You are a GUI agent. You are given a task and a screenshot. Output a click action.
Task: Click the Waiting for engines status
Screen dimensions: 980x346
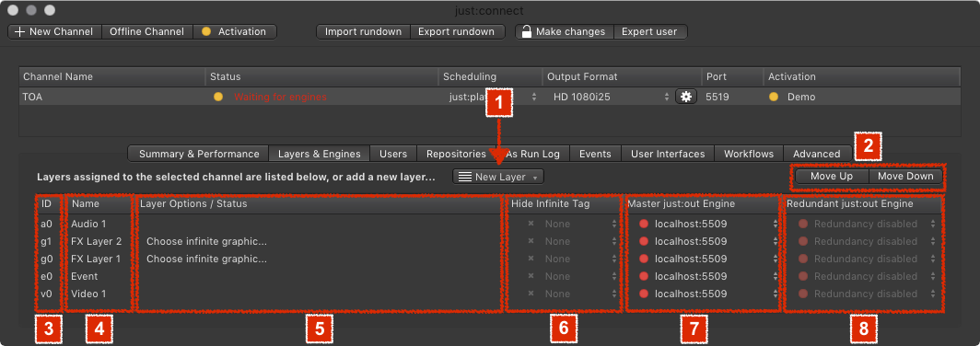point(280,97)
